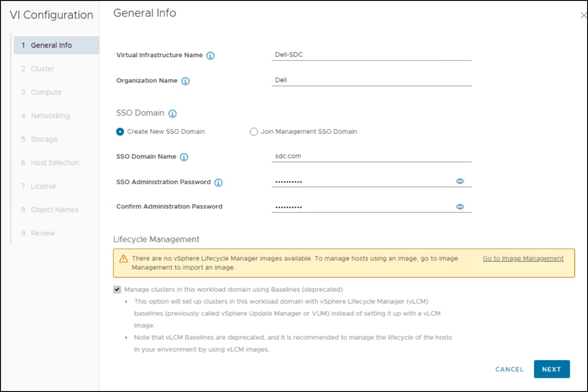Click info icon beside SSO Domain Name
The height and width of the screenshot is (392, 588).
[x=184, y=157]
